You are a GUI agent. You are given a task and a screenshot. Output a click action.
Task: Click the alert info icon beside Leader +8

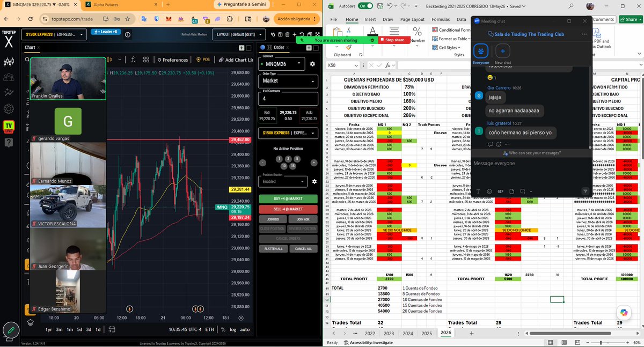coord(127,34)
